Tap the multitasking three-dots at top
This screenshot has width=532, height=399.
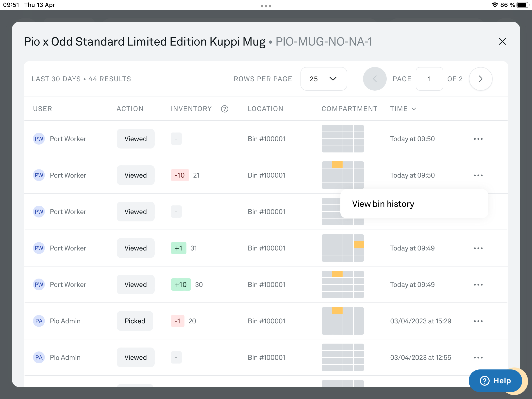(266, 6)
